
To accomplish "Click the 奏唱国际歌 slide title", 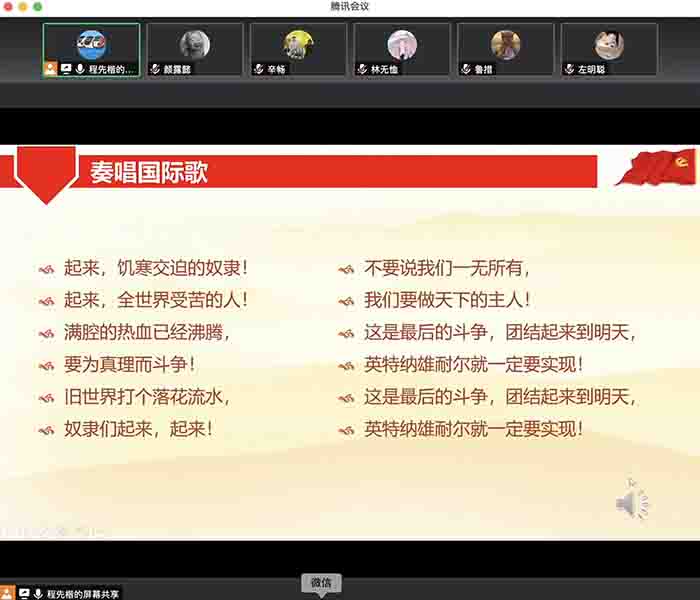I will [x=149, y=171].
